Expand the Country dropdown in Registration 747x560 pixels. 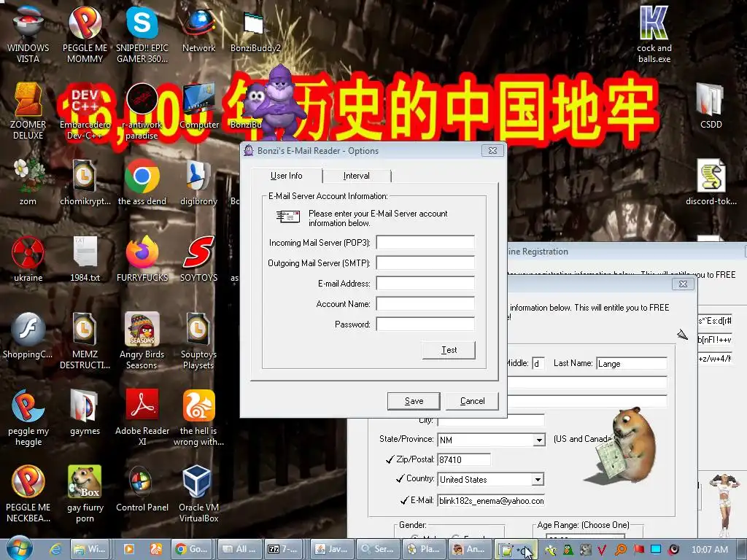click(x=538, y=480)
